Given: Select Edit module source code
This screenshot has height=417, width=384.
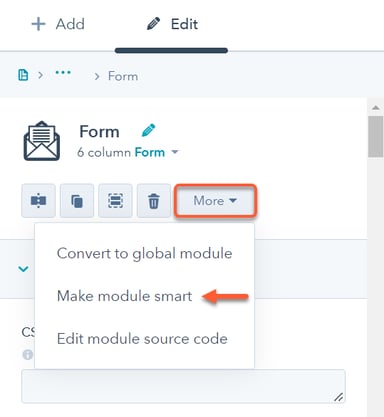Looking at the screenshot, I should 142,339.
